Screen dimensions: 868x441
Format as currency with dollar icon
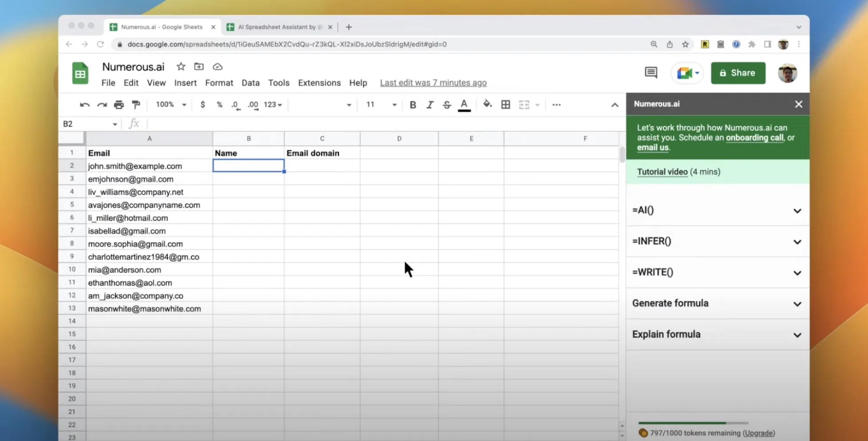(203, 105)
